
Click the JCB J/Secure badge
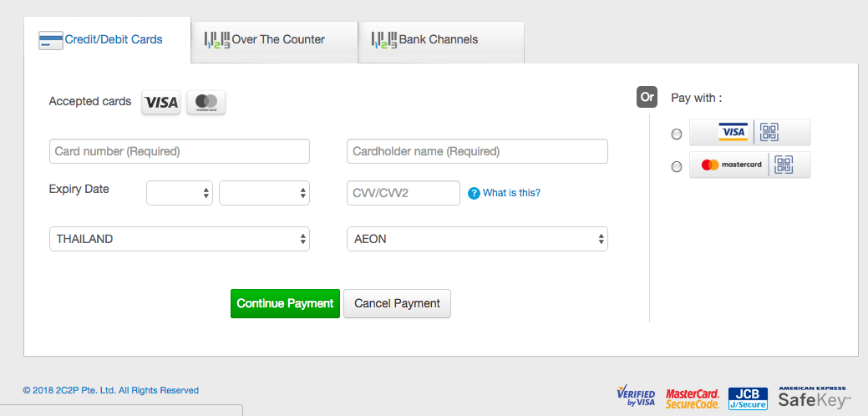coord(748,398)
